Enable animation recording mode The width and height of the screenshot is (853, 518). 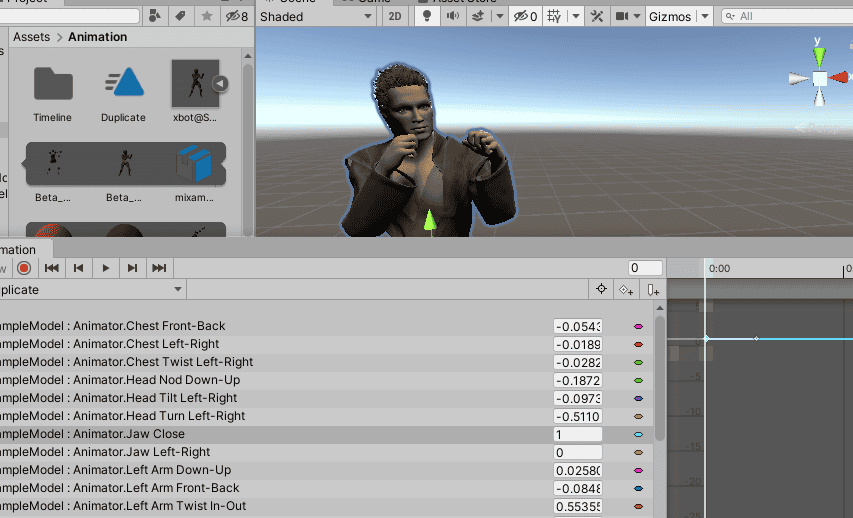point(24,268)
